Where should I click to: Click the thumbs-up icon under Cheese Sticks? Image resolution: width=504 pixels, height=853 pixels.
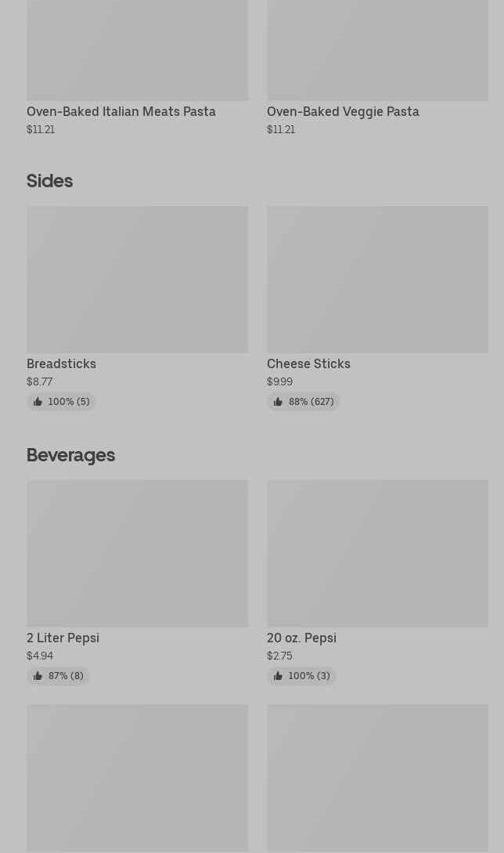pos(278,402)
